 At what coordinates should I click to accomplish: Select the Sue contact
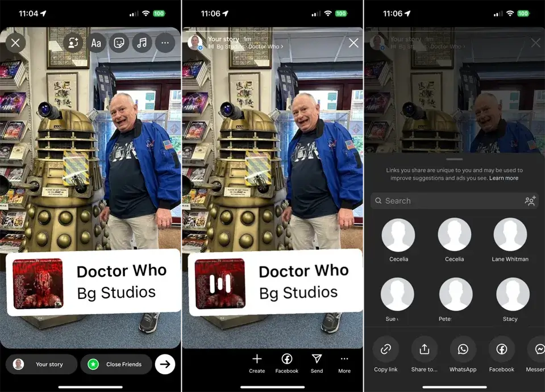coord(397,299)
